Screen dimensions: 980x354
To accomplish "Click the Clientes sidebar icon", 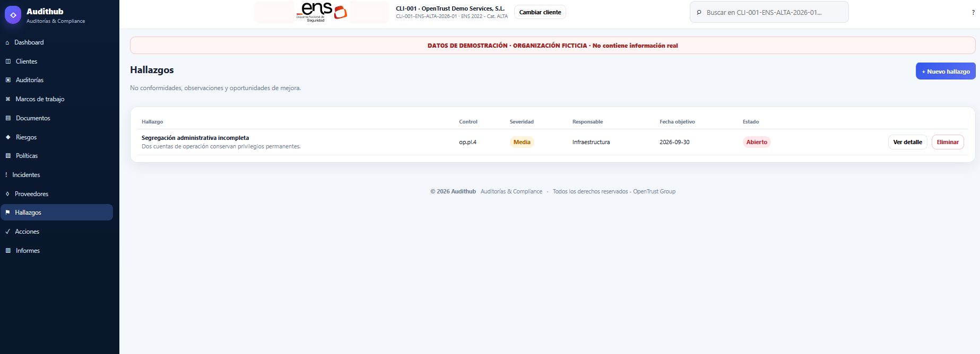I will click(8, 61).
